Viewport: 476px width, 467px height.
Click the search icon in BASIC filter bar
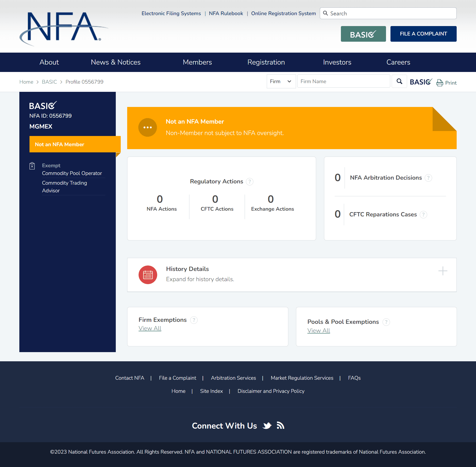click(399, 82)
